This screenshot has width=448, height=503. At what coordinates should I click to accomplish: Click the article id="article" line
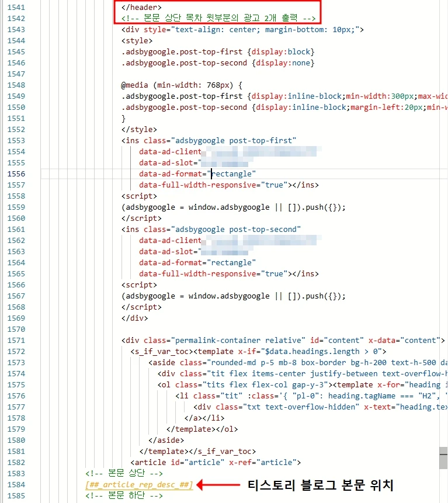pyautogui.click(x=216, y=463)
